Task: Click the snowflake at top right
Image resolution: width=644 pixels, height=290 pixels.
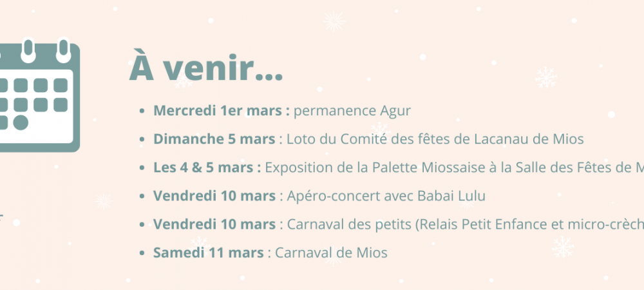Action: [x=546, y=77]
